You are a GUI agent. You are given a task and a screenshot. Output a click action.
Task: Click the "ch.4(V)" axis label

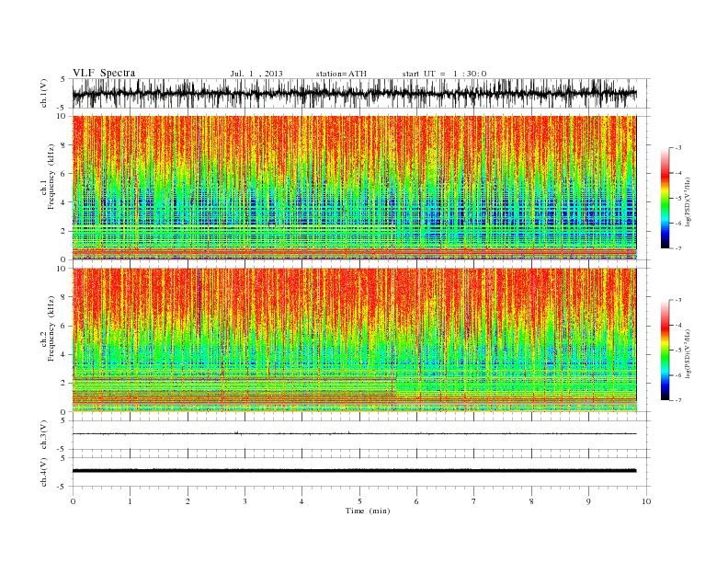pyautogui.click(x=44, y=472)
